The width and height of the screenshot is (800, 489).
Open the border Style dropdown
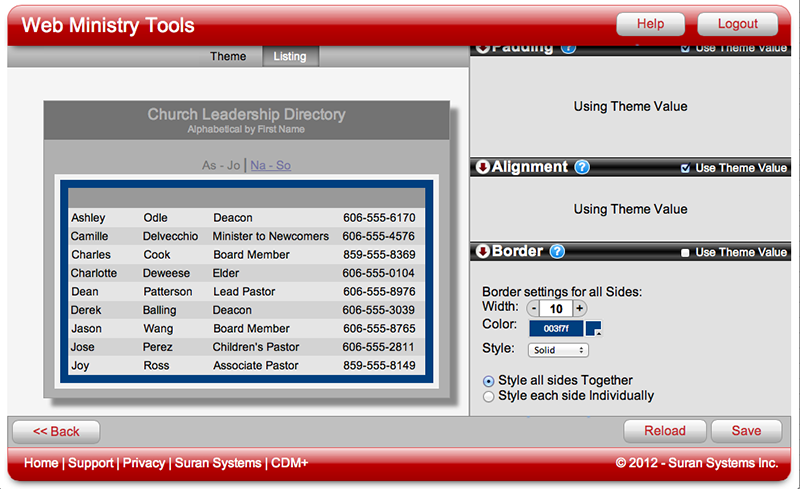[558, 350]
